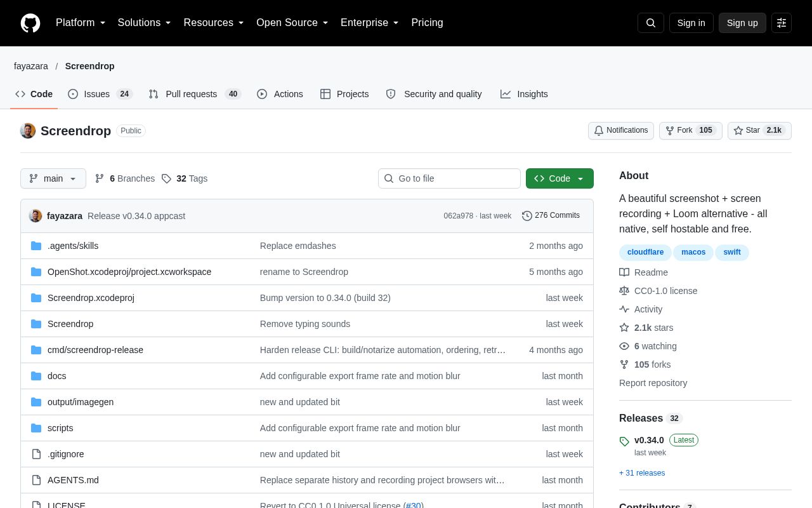Click the book icon beside Readme
Screen dimensions: 812x508
click(x=624, y=272)
